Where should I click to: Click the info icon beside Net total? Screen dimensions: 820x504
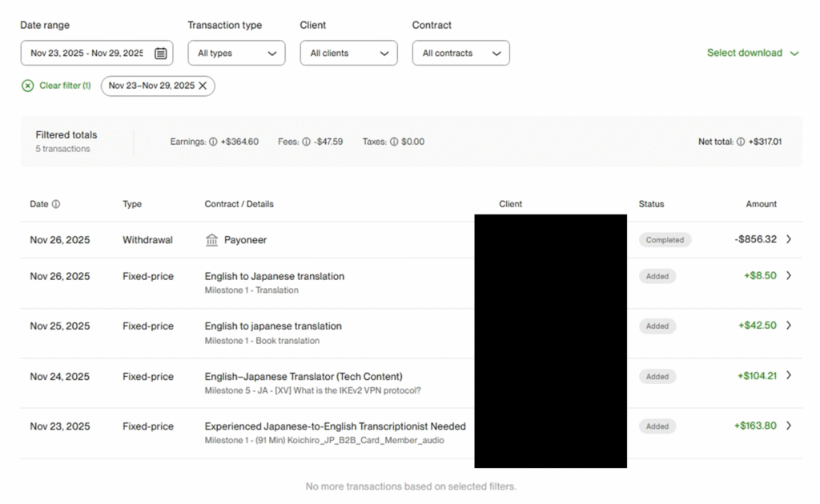point(740,142)
